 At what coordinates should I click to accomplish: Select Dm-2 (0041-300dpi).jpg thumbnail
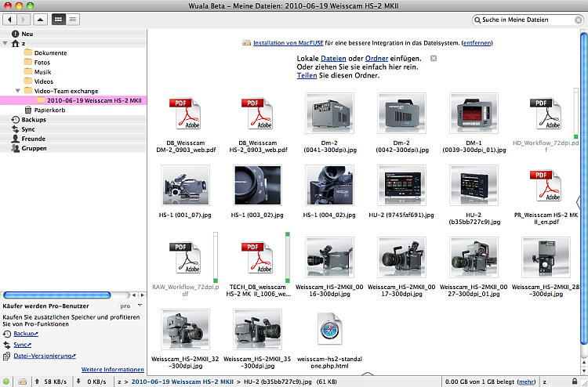point(329,113)
